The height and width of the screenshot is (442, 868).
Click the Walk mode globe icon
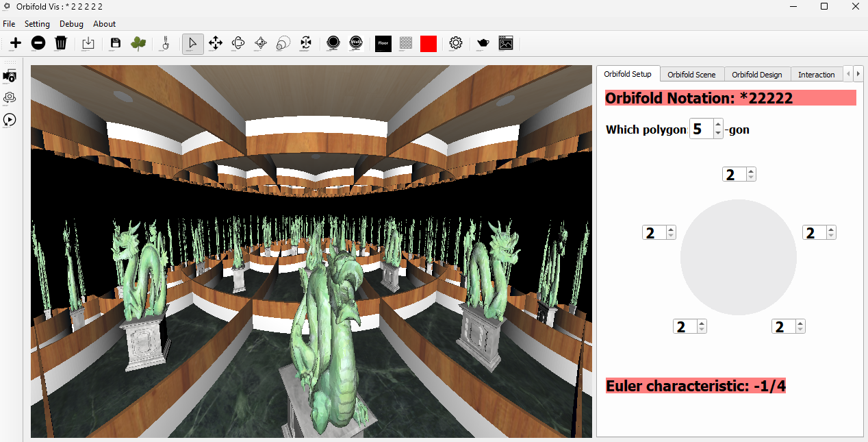(356, 43)
